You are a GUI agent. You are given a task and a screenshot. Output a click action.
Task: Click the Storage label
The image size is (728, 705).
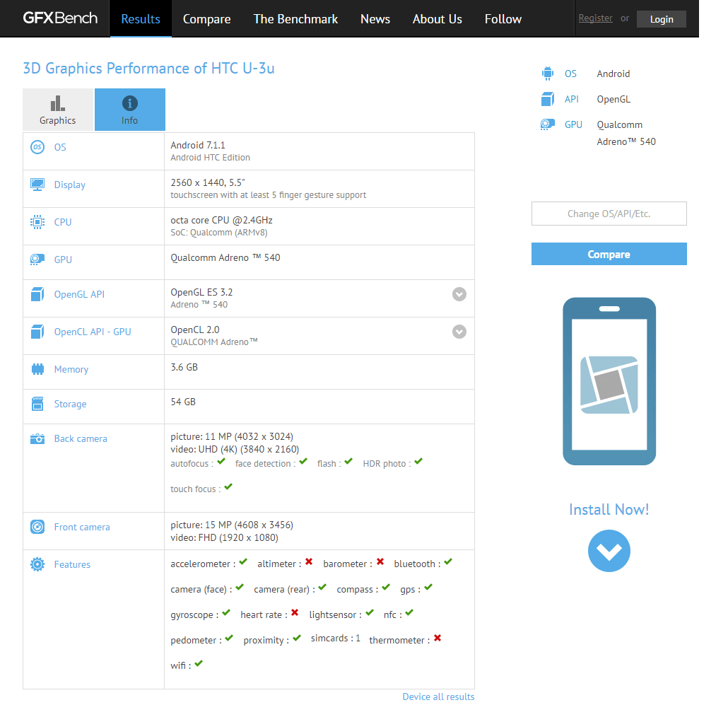70,404
